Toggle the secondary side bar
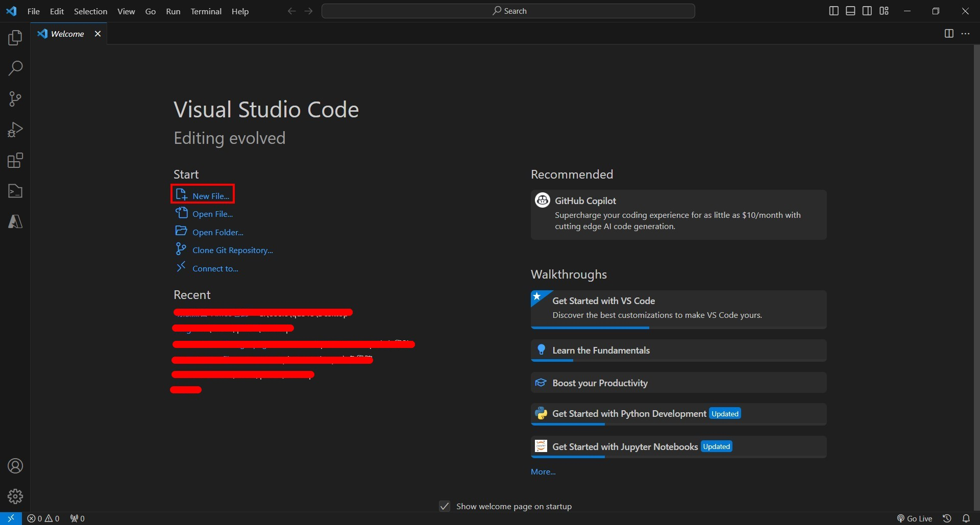Image resolution: width=980 pixels, height=525 pixels. pyautogui.click(x=867, y=10)
